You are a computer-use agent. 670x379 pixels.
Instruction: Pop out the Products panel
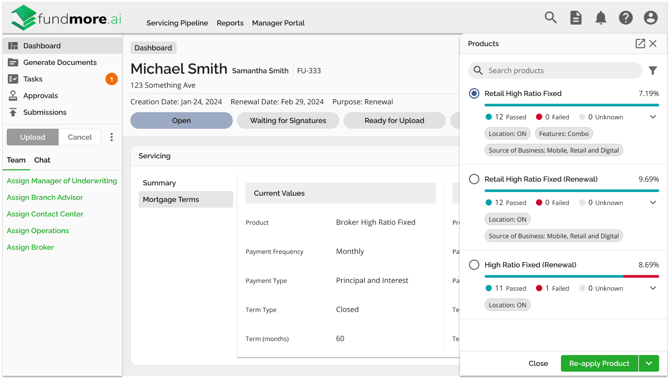pyautogui.click(x=640, y=44)
